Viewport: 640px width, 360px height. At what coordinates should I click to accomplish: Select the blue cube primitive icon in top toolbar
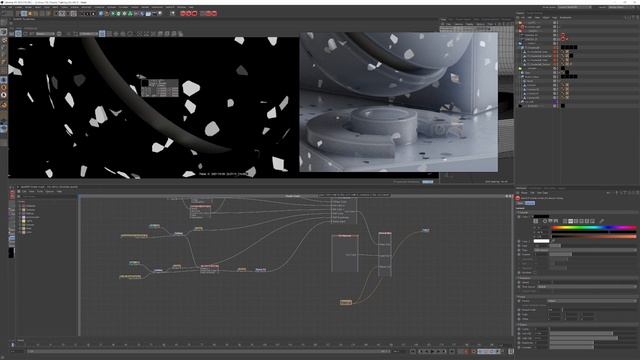click(101, 13)
